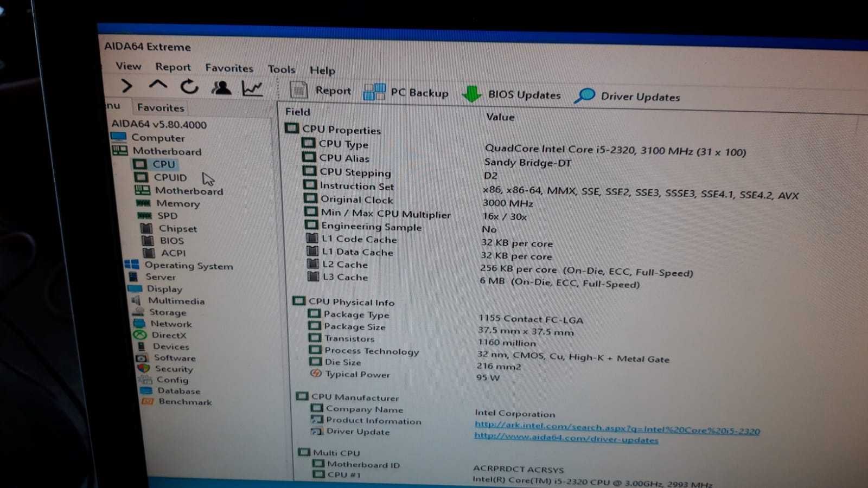Viewport: 868px width, 488px height.
Task: Click the Value column header
Action: pyautogui.click(x=500, y=117)
